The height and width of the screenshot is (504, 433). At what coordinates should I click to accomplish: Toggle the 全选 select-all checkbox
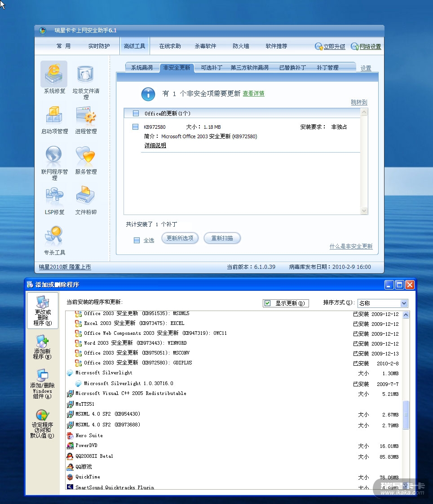click(137, 241)
